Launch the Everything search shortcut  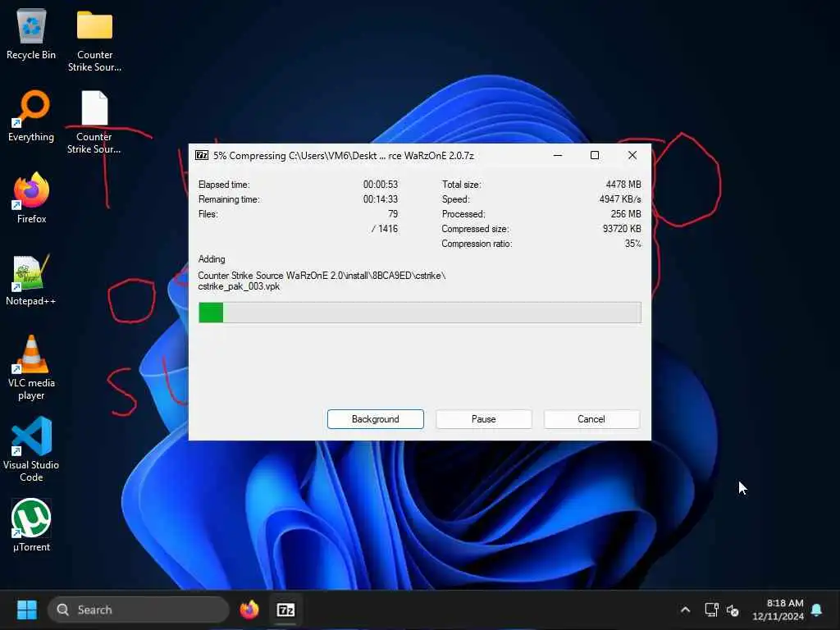[31, 116]
